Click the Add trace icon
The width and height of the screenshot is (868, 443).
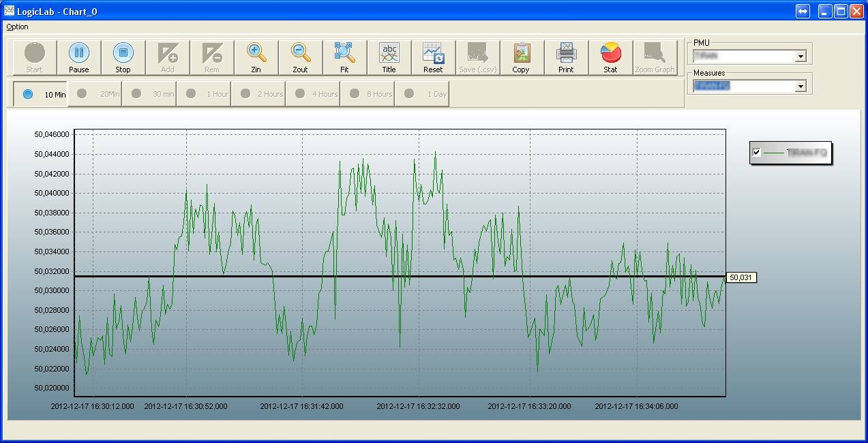pyautogui.click(x=167, y=57)
